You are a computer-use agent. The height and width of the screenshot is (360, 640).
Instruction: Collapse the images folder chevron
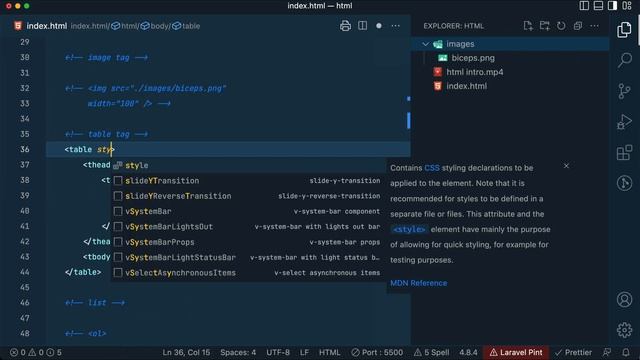pyautogui.click(x=426, y=44)
